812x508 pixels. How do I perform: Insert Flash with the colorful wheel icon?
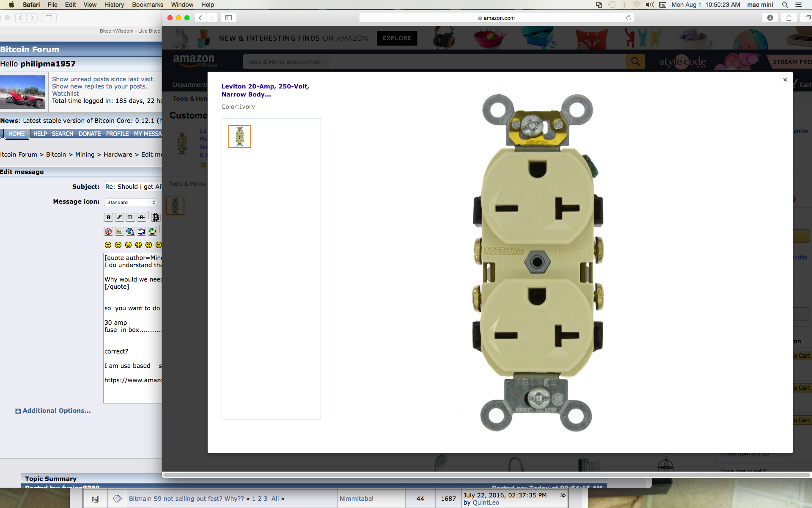click(109, 232)
